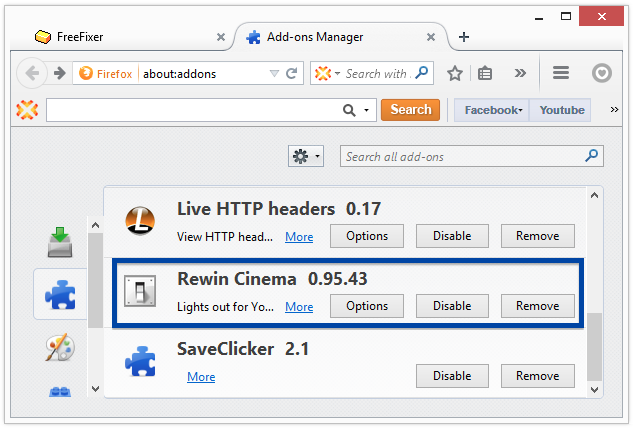Click the magnifier in add-ons search field

591,155
